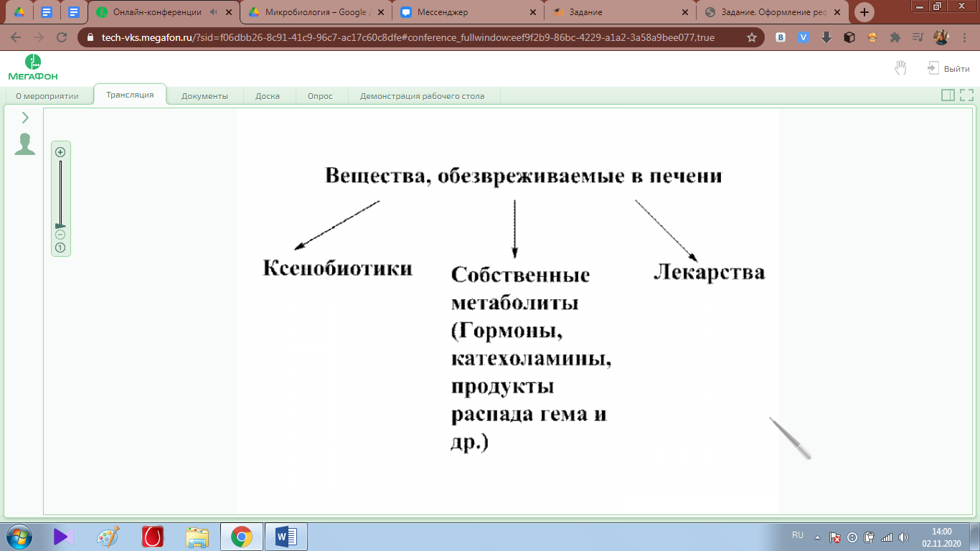980x551 pixels.
Task: Switch to the Мессенджер tab
Action: (468, 12)
